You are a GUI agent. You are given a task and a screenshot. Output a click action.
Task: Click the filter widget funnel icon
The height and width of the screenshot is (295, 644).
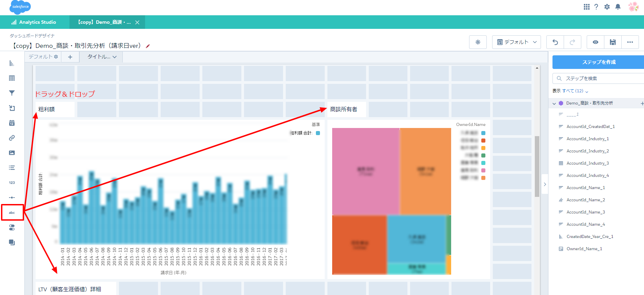click(x=12, y=93)
